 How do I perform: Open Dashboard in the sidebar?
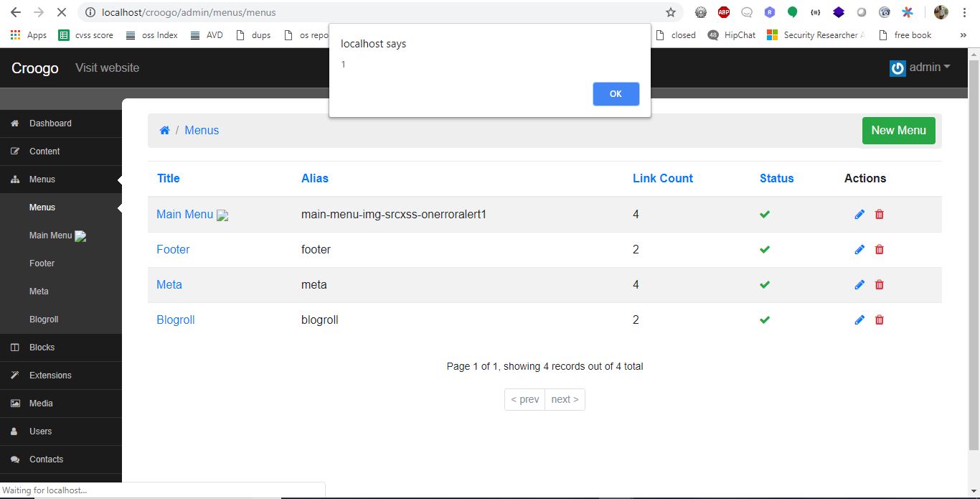(x=61, y=123)
